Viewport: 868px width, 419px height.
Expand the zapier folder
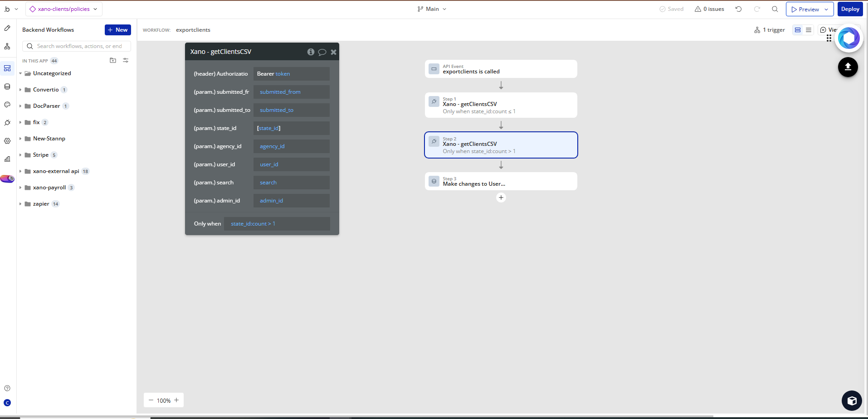(x=20, y=204)
